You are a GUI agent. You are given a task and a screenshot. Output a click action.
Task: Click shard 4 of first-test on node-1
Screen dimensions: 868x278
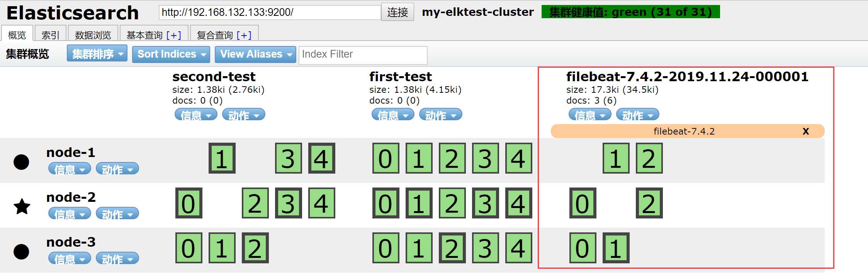(x=518, y=158)
